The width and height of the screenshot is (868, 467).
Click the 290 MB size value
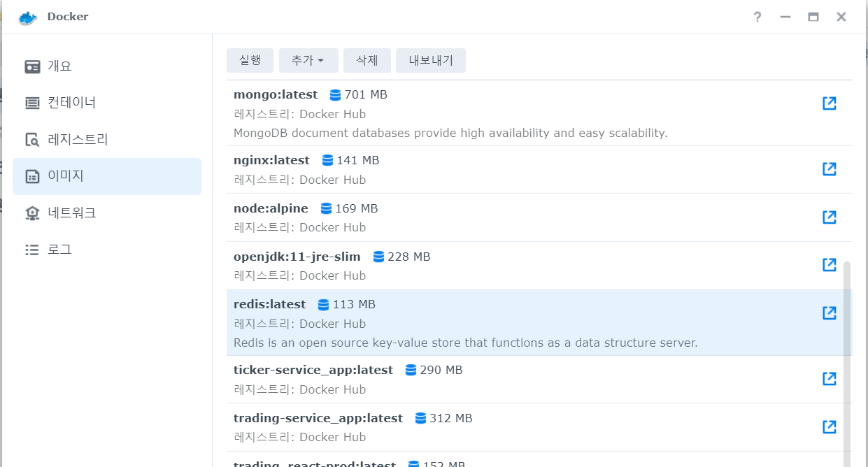441,370
